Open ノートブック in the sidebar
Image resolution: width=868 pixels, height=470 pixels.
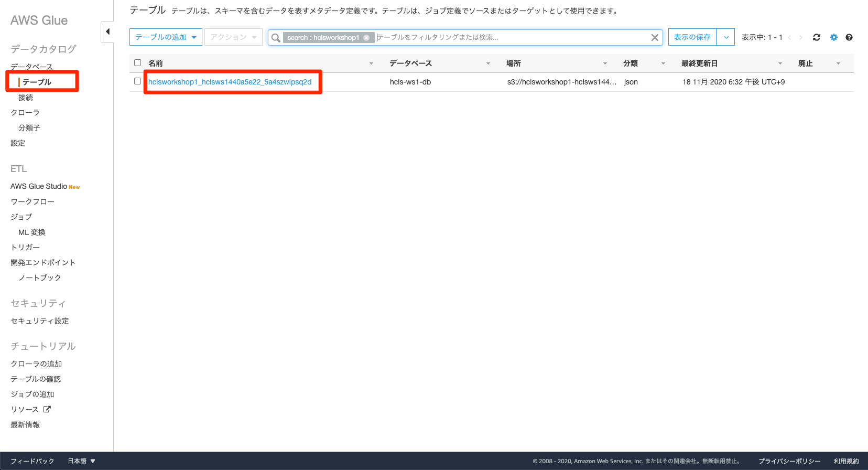(40, 277)
